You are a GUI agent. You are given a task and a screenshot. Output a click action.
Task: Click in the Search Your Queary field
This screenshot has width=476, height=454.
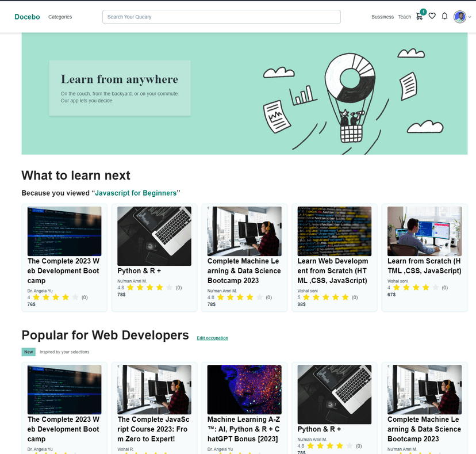click(221, 17)
